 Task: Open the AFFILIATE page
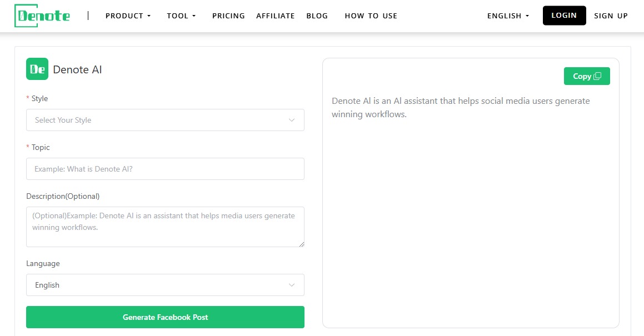tap(276, 16)
